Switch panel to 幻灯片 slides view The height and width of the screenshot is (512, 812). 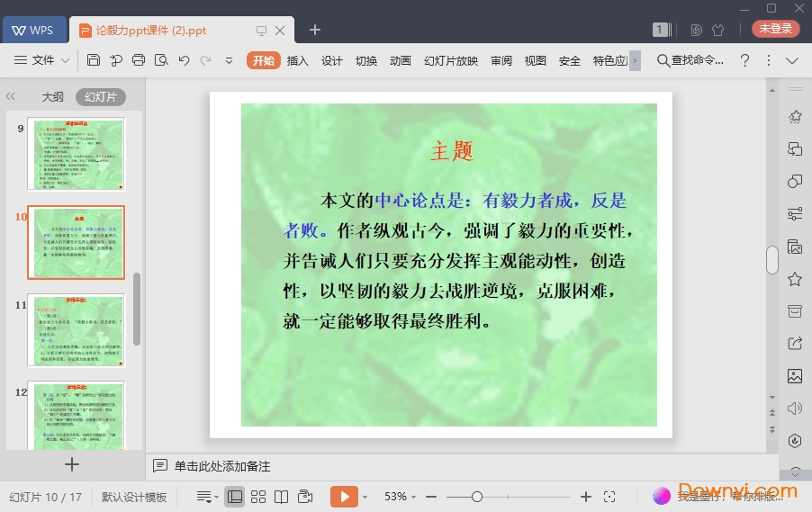(101, 96)
